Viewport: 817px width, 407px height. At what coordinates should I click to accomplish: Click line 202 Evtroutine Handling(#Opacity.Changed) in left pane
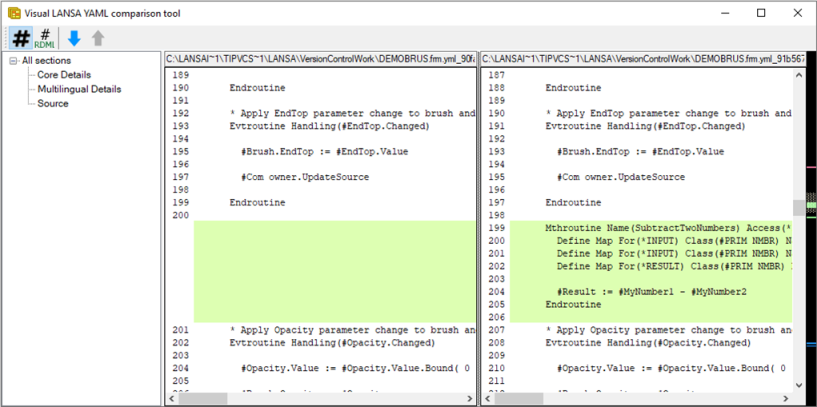pyautogui.click(x=332, y=343)
